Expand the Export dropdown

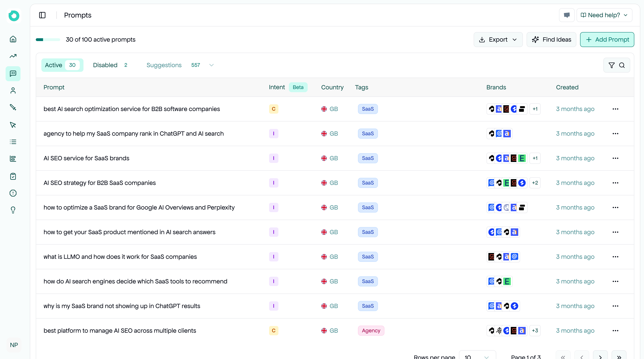pos(498,40)
